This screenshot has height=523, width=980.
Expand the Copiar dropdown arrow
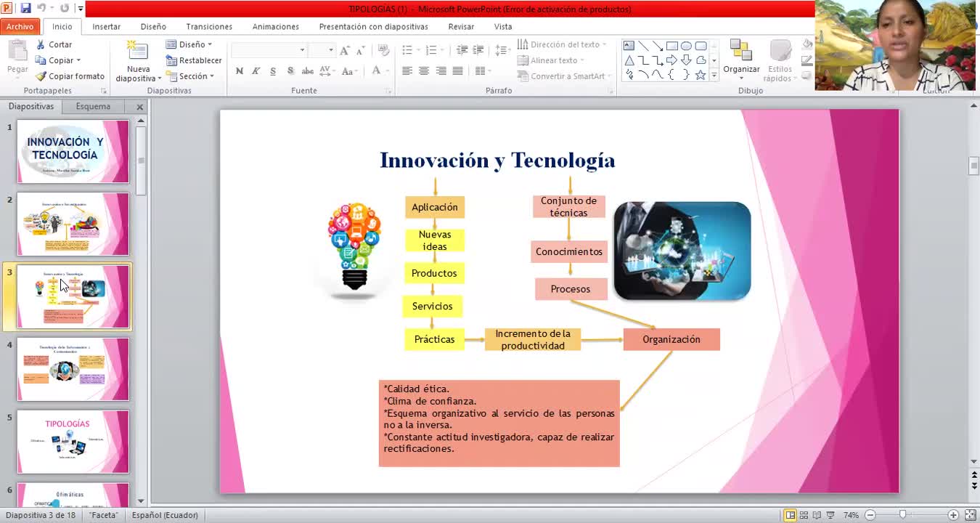pyautogui.click(x=78, y=61)
